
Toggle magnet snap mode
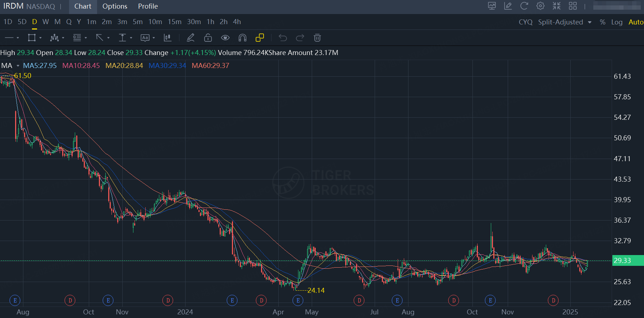[x=242, y=38]
